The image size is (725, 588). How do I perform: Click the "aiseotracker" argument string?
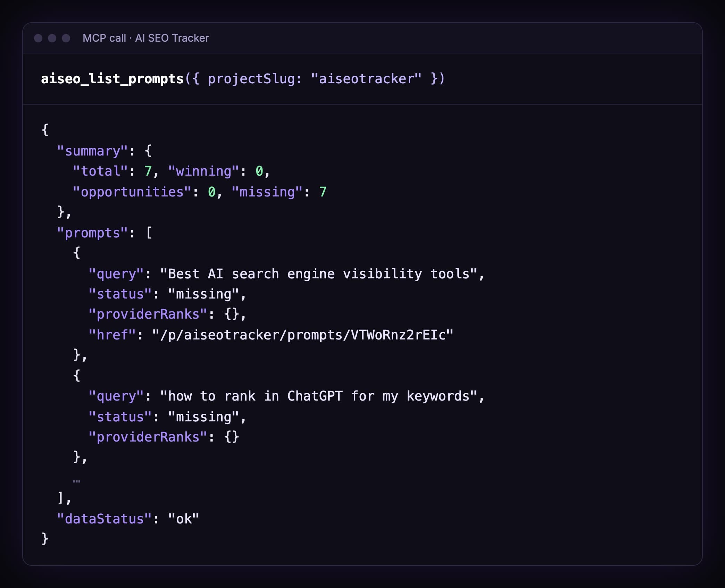(366, 79)
